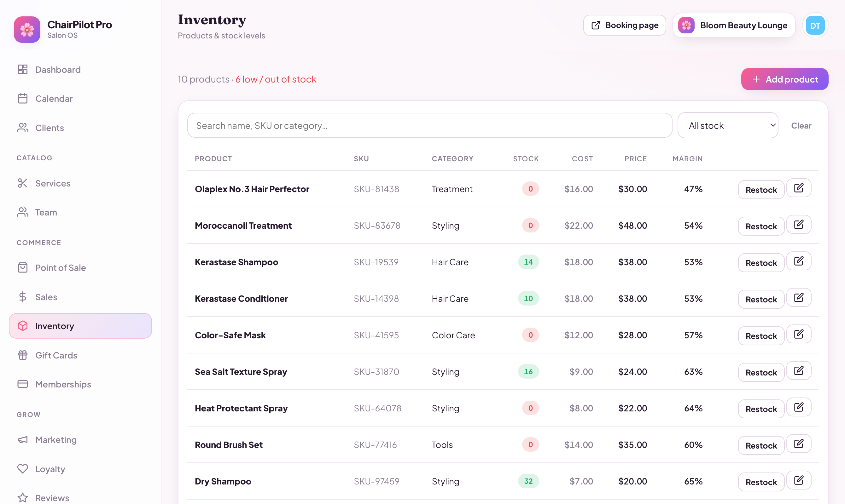Open the Dashboard grid icon

click(22, 69)
